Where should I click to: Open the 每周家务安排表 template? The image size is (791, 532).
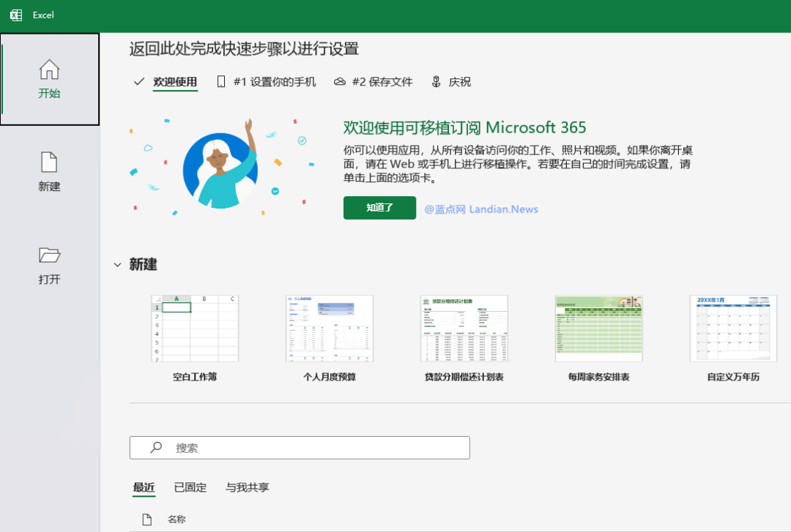click(x=599, y=338)
